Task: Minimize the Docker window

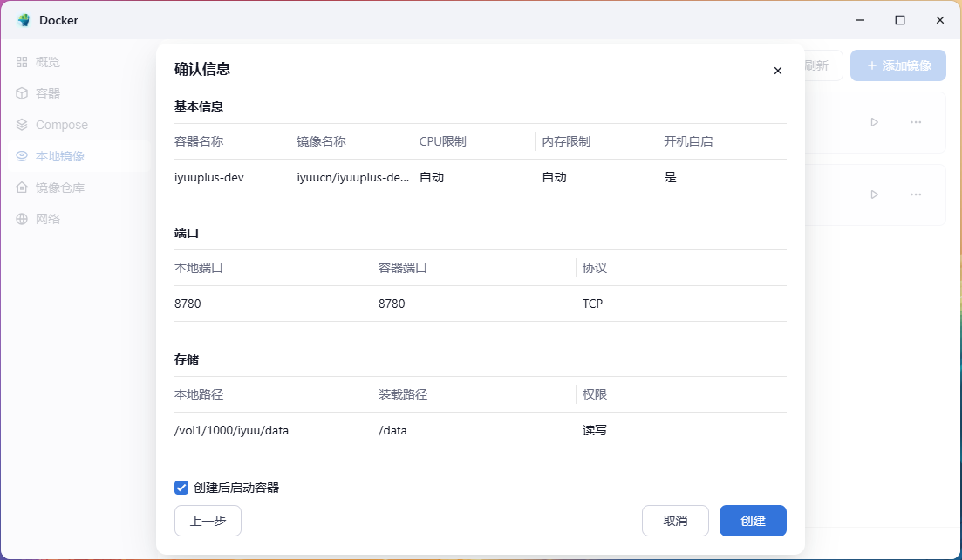Action: (x=860, y=20)
